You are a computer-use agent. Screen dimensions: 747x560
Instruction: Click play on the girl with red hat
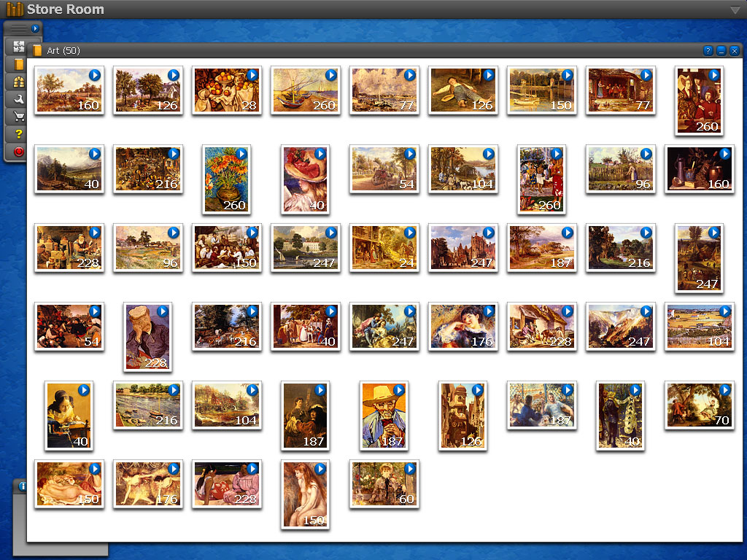[x=320, y=155]
